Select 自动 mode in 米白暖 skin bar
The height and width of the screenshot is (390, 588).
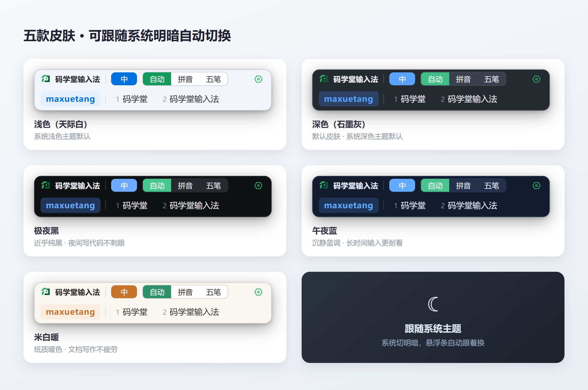pos(157,292)
